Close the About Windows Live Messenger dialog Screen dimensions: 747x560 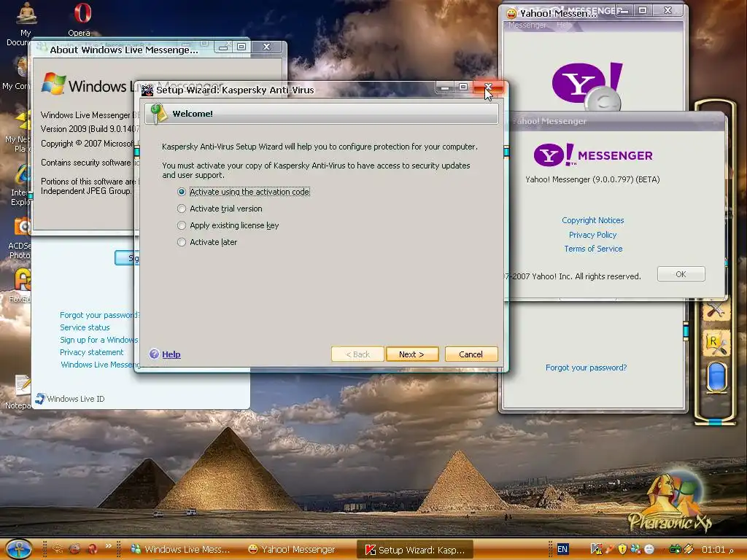coord(267,47)
